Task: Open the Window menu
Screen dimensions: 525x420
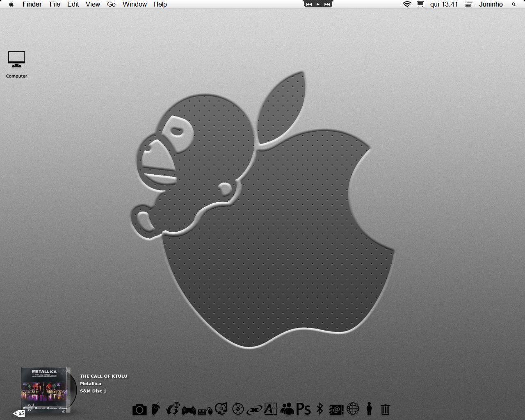Action: coord(135,4)
